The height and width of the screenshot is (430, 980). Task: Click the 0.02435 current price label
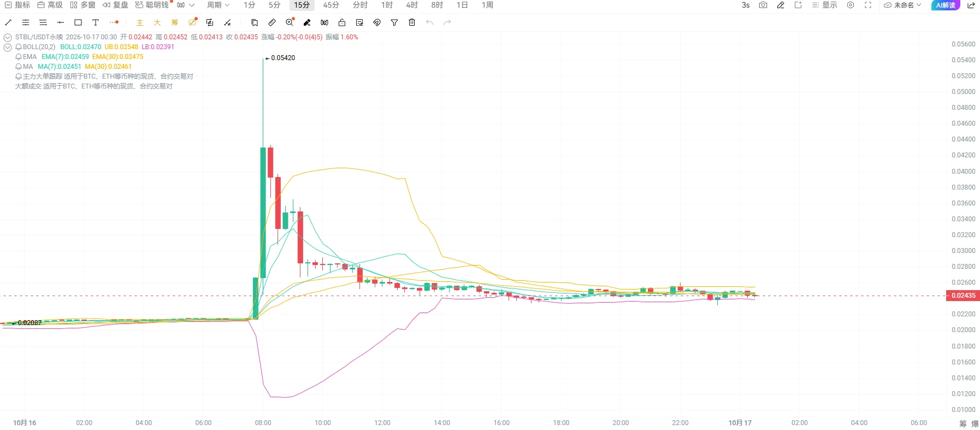click(963, 296)
